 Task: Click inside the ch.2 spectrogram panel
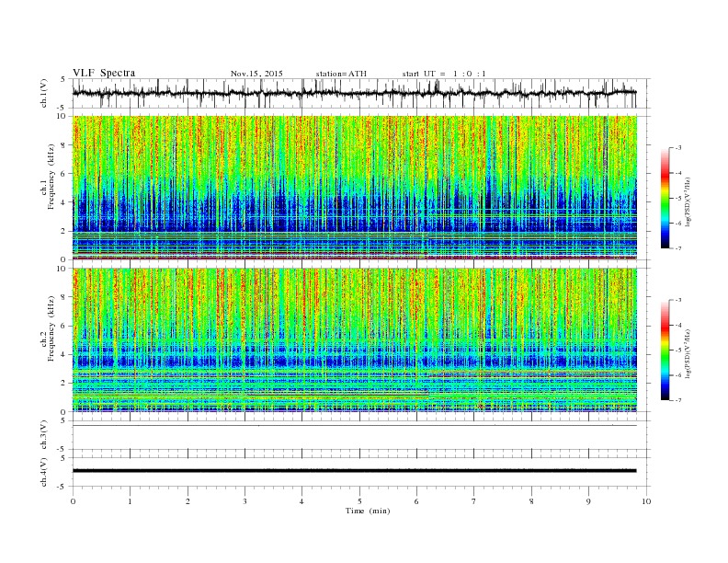click(355, 340)
